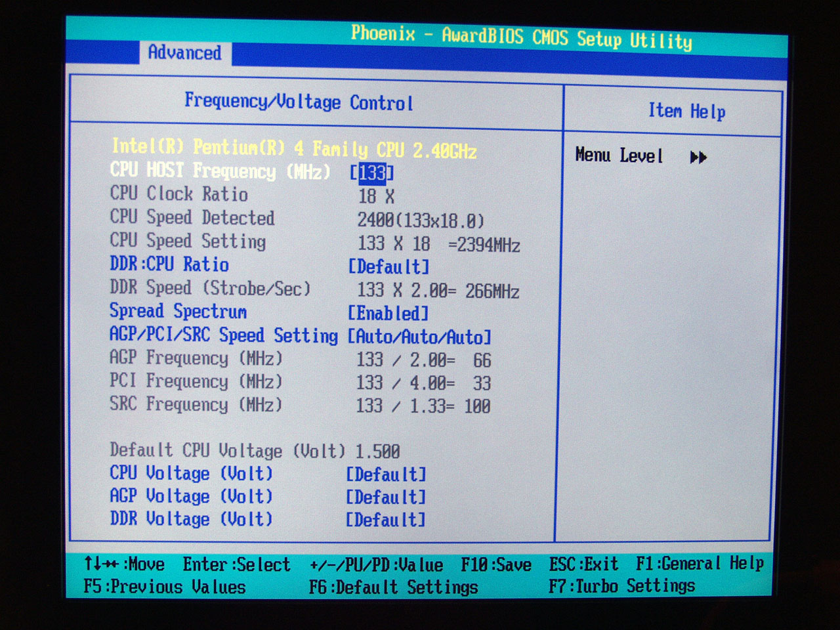Click the F7:Turbo Settings hint
The image size is (840, 630).
click(x=621, y=585)
